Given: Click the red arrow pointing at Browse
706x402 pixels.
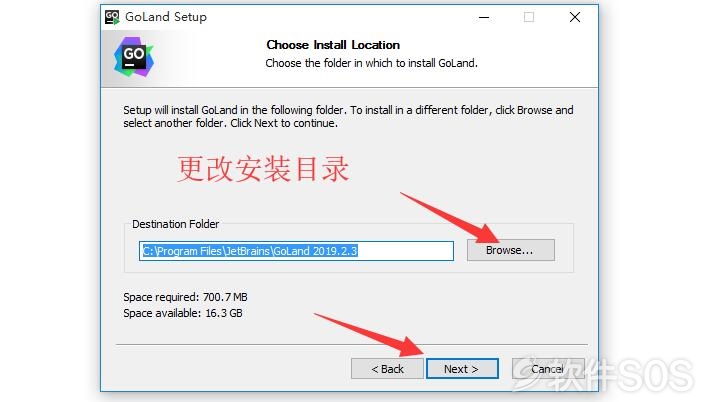Looking at the screenshot, I should click(x=450, y=217).
